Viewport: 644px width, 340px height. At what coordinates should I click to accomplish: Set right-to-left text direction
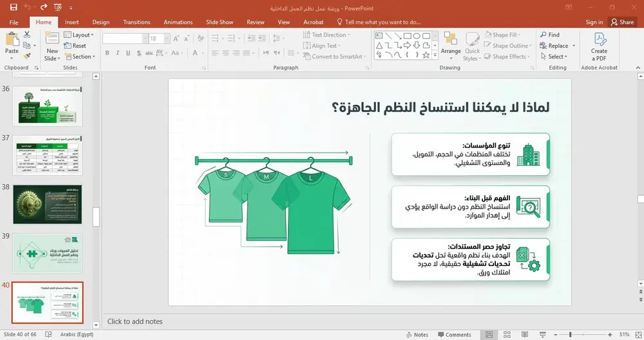[x=277, y=53]
